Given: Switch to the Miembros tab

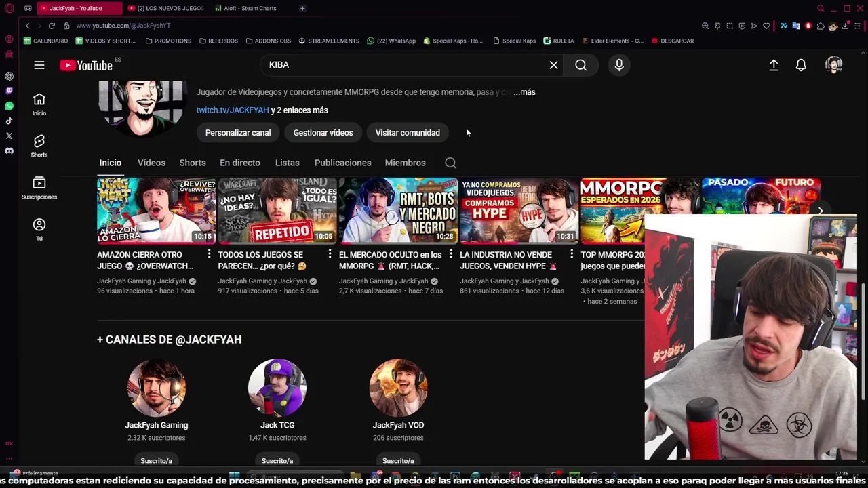Looking at the screenshot, I should (x=405, y=163).
